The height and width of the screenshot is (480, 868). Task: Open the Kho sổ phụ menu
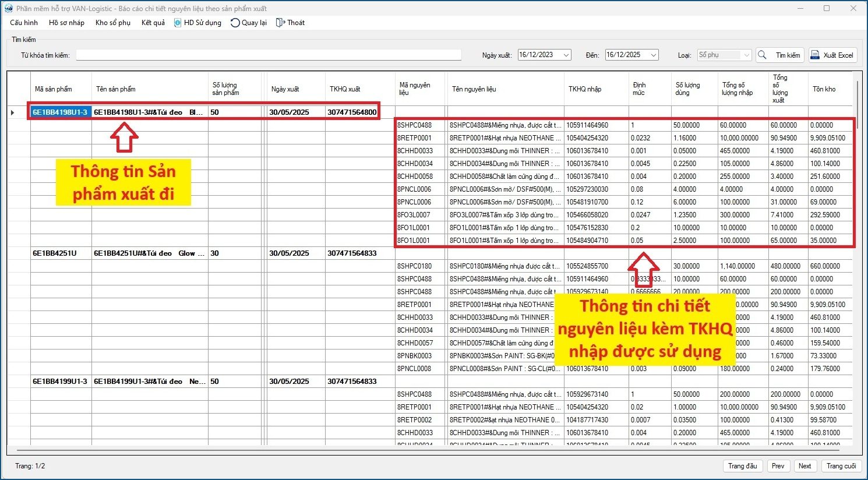pyautogui.click(x=112, y=23)
